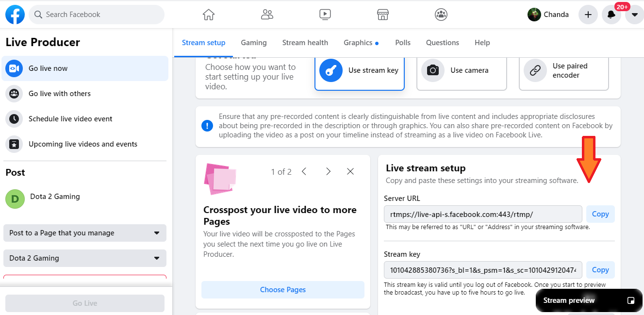Open Upcoming live videos and events
Image resolution: width=644 pixels, height=315 pixels.
(85, 144)
